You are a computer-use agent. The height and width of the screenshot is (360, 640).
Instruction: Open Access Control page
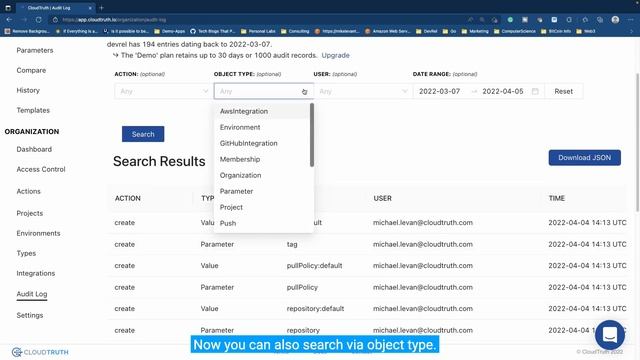[41, 169]
